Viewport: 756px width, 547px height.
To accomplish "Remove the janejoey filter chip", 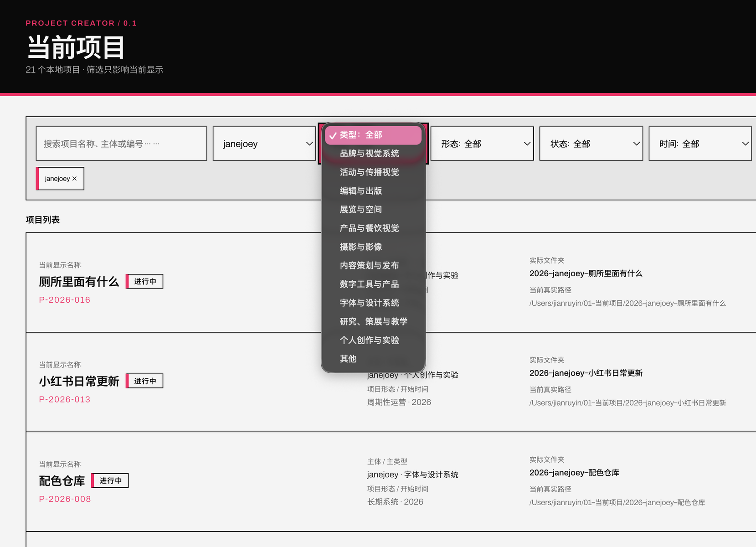I will click(x=61, y=179).
